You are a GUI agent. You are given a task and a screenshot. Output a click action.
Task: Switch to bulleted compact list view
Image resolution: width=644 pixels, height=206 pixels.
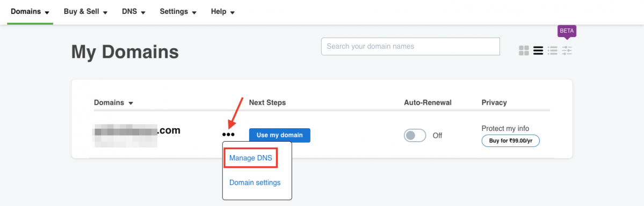pos(552,50)
